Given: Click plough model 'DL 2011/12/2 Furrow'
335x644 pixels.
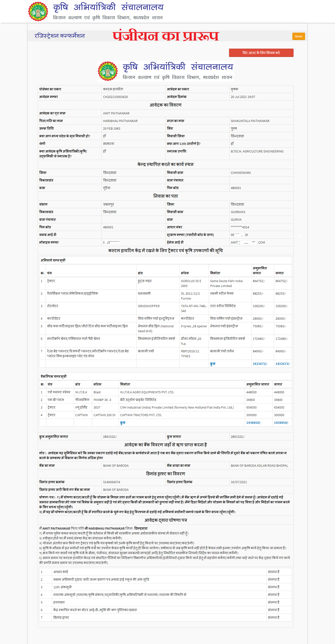Looking at the screenshot, I should tap(191, 296).
